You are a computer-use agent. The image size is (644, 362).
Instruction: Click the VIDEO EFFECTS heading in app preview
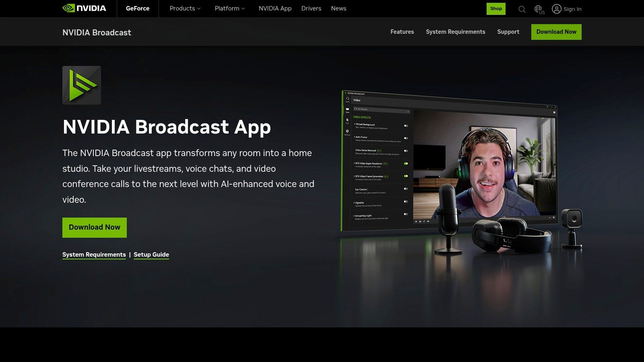pyautogui.click(x=362, y=117)
